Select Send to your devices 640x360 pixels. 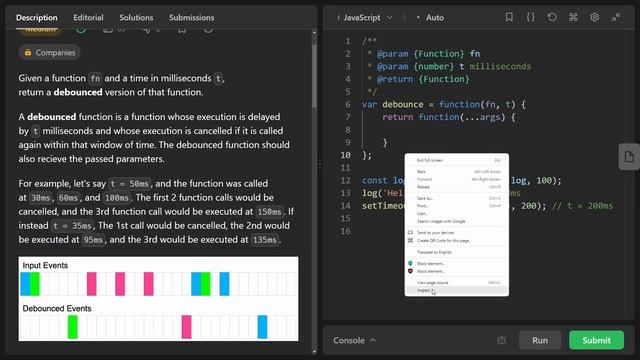pyautogui.click(x=456, y=233)
